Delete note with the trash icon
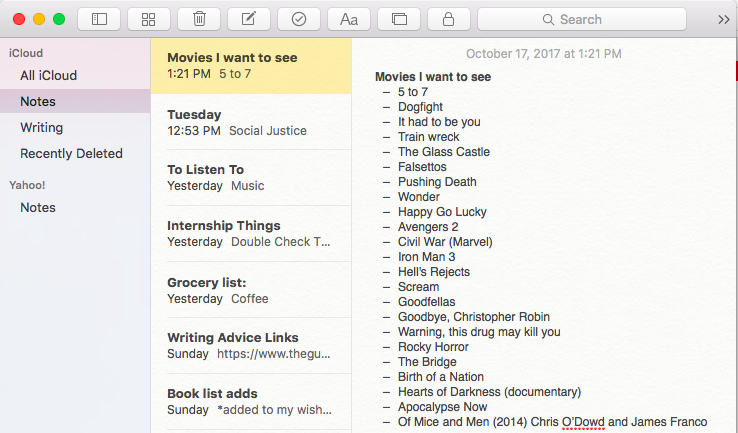This screenshot has height=433, width=738. click(199, 19)
